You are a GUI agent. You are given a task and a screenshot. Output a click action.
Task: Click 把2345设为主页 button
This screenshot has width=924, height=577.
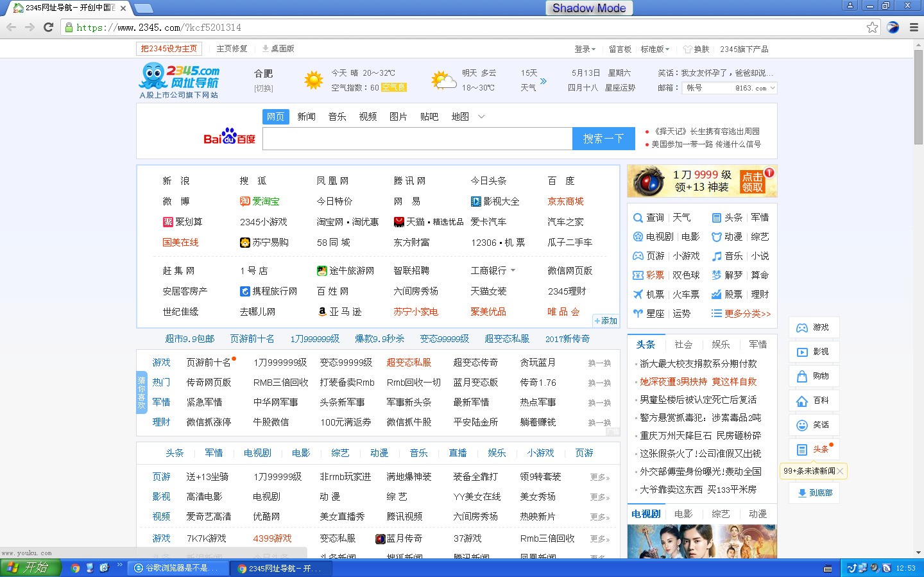tap(169, 49)
